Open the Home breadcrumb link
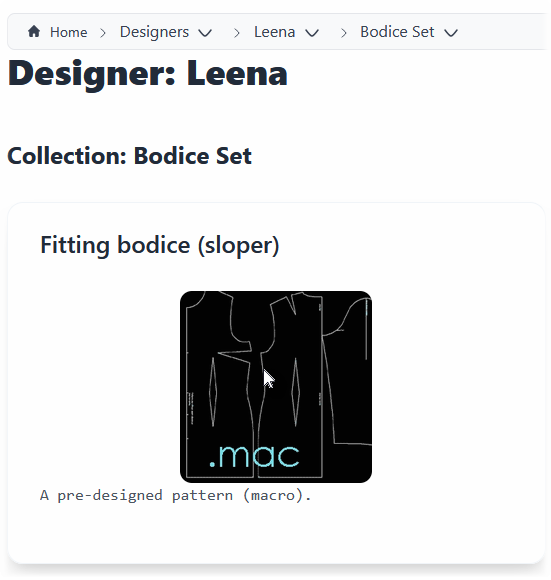This screenshot has height=580, width=551. 68,32
